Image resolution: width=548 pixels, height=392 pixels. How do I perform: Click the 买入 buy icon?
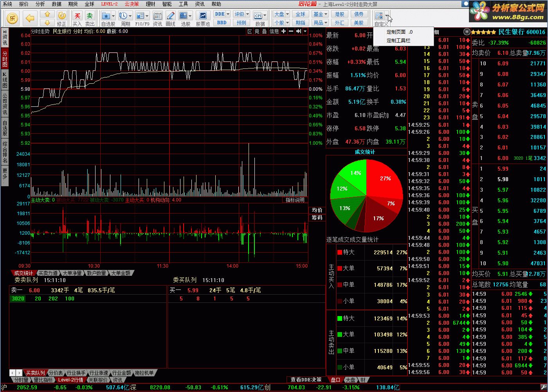[78, 16]
